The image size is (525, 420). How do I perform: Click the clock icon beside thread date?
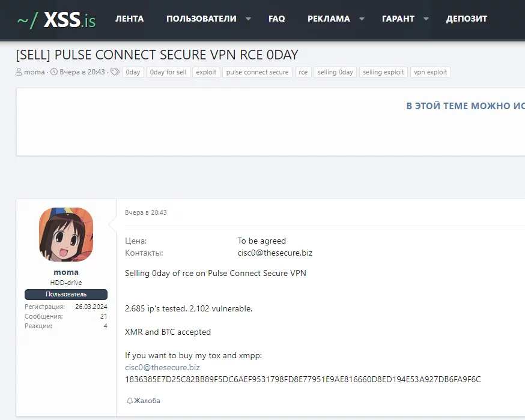point(54,72)
